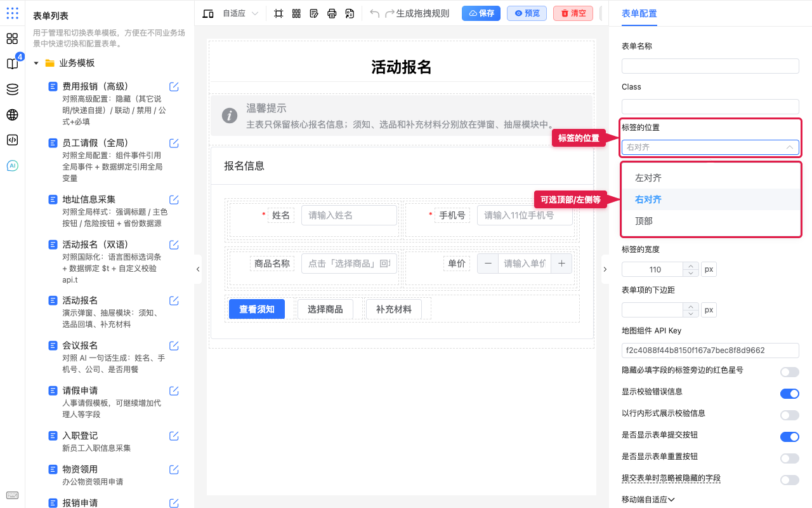The image size is (812, 508).
Task: Click the form edit icon in the toolbar
Action: tap(314, 13)
